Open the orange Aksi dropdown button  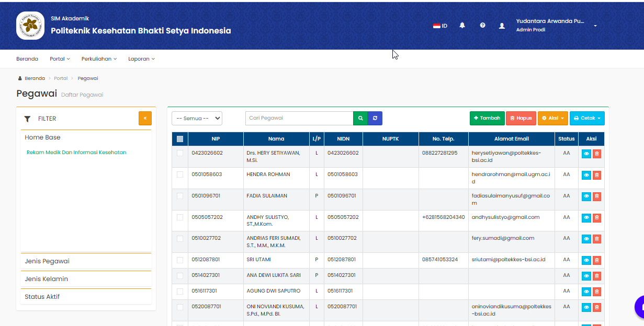point(552,119)
